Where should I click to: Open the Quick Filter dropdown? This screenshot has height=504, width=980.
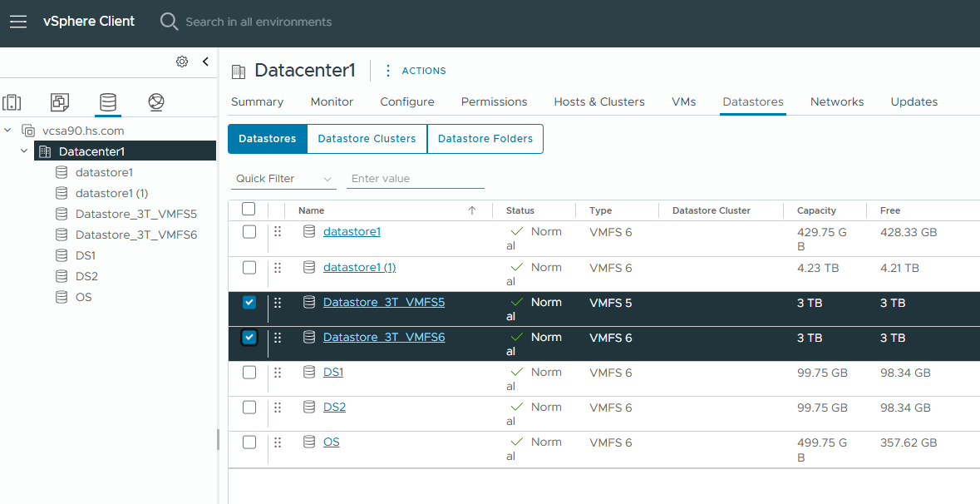(x=283, y=179)
